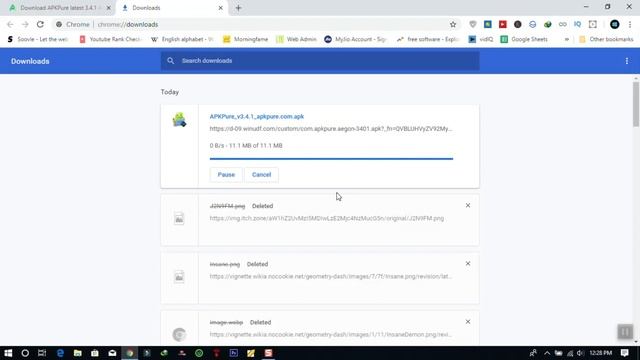Click the J2N9FM.png source URL
Screen dimensions: 640x360
(x=327, y=218)
